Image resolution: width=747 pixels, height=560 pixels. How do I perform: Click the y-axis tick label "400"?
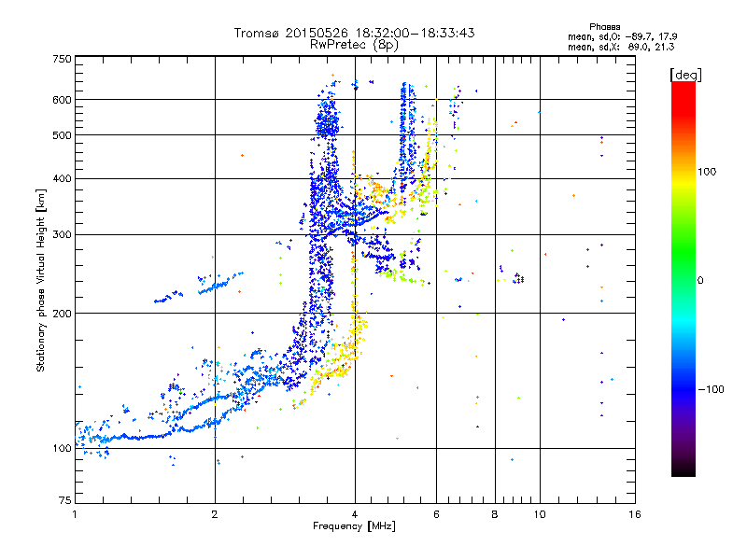[x=62, y=178]
